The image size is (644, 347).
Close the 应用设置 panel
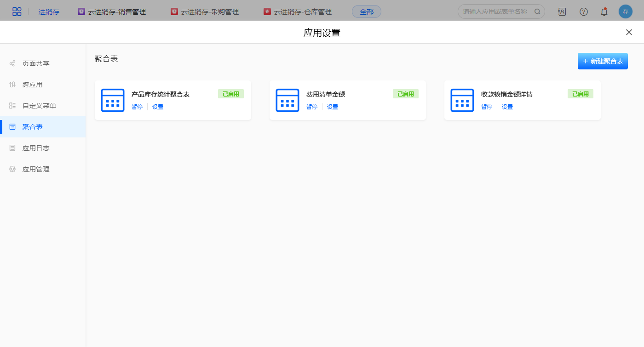629,32
